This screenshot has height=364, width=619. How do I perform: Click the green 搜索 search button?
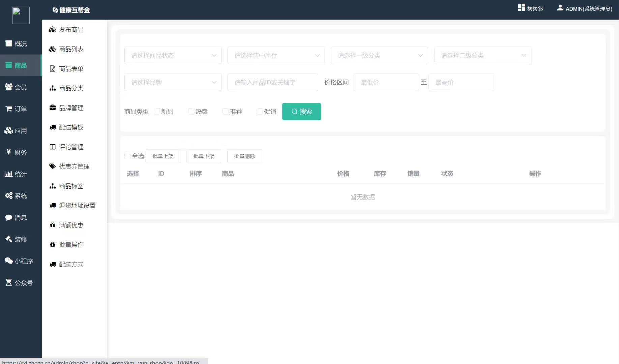[x=301, y=112]
